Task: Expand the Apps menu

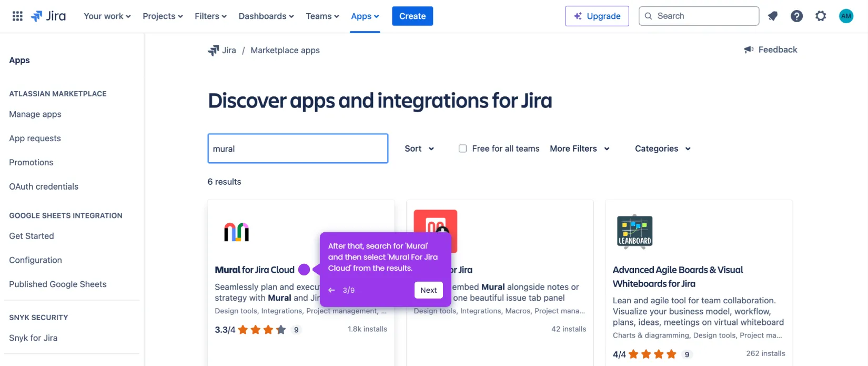Action: (x=365, y=16)
